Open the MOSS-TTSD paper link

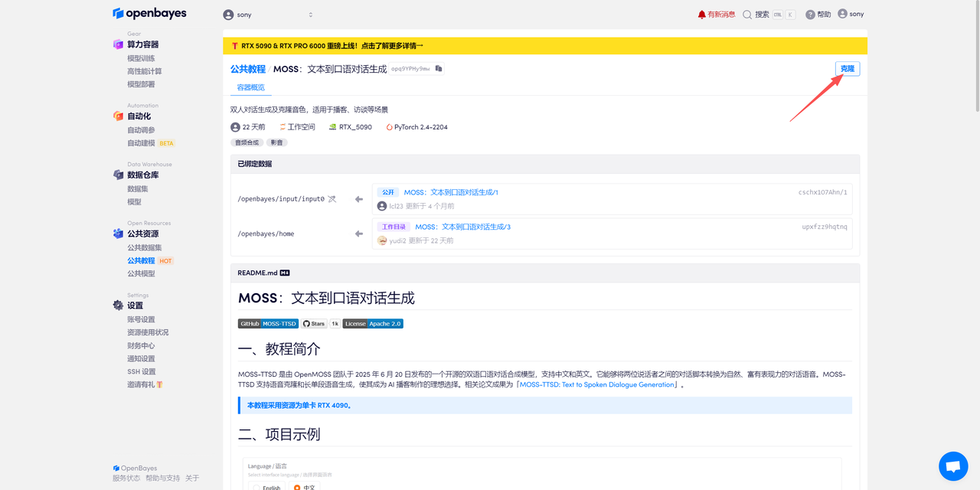(x=597, y=384)
